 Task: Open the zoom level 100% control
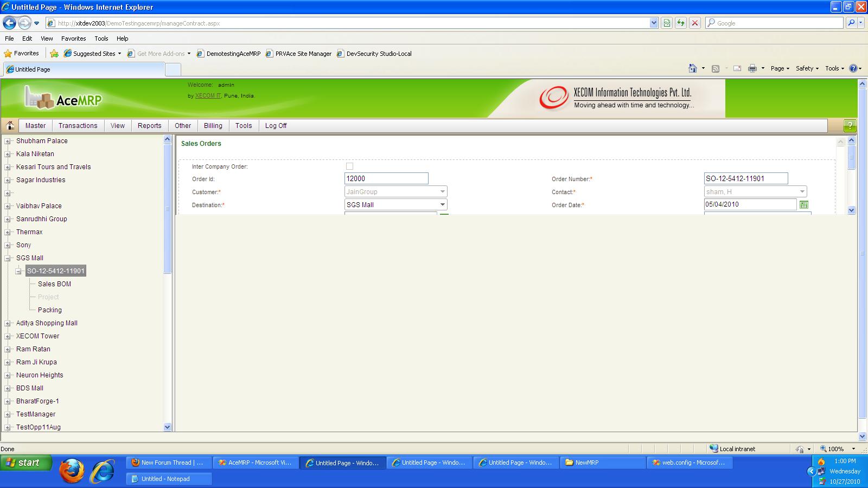coord(838,449)
